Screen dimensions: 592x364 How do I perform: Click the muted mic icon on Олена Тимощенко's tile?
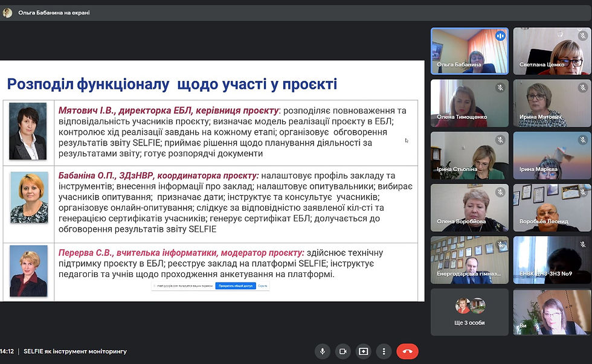[x=500, y=88]
